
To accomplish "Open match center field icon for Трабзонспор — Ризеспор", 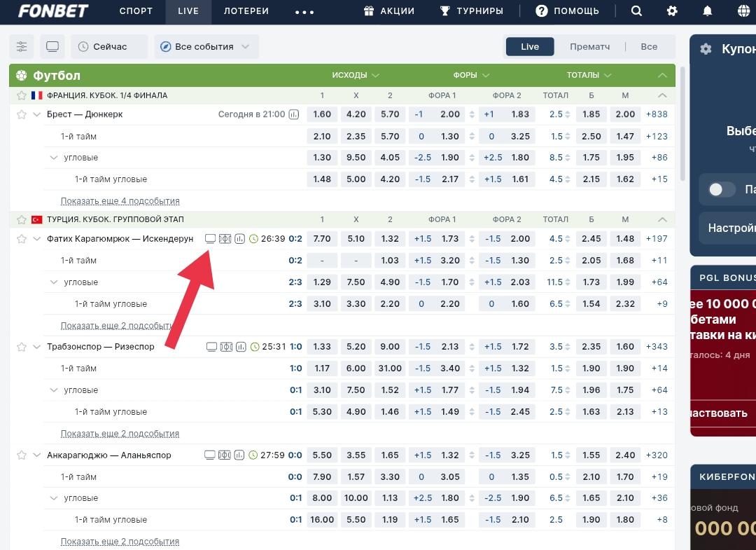I will (x=225, y=347).
